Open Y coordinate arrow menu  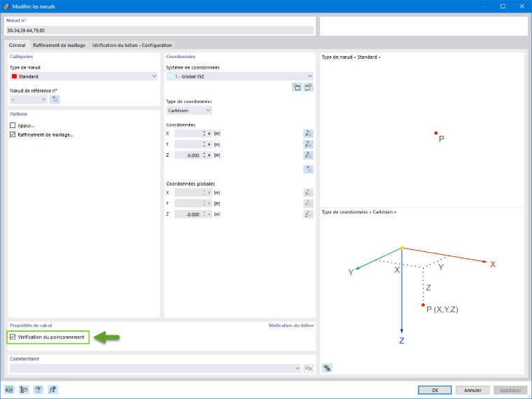(x=209, y=144)
